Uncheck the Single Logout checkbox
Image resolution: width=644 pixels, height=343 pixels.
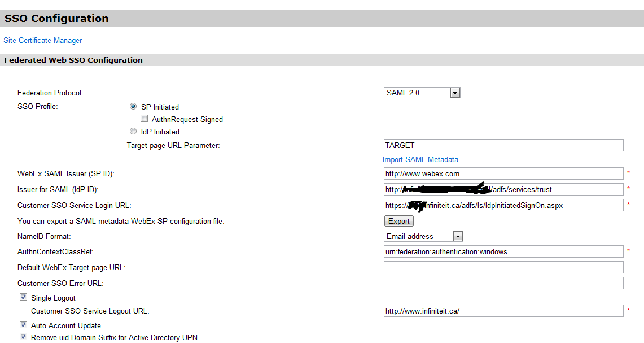[x=23, y=297]
